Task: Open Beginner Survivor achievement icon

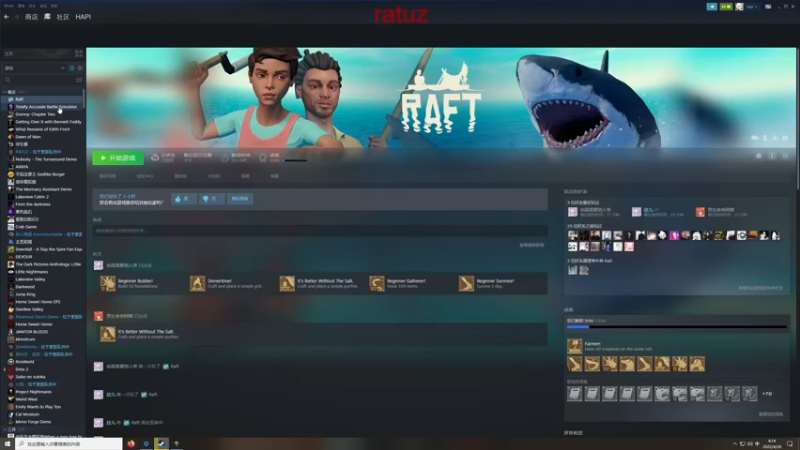Action: pos(466,283)
